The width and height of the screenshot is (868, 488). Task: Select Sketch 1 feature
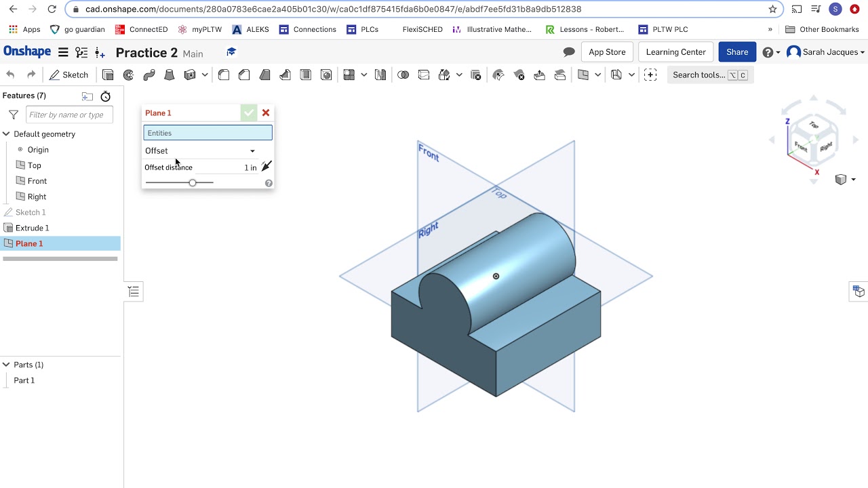31,212
